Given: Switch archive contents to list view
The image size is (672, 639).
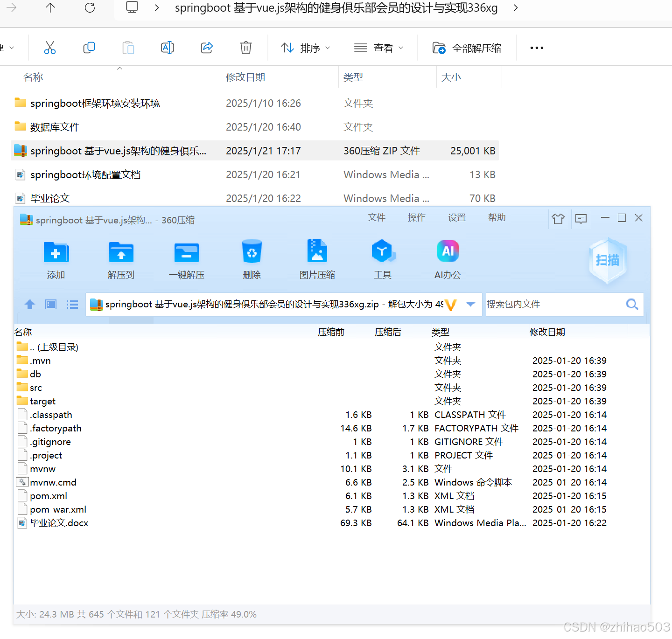Looking at the screenshot, I should (72, 304).
